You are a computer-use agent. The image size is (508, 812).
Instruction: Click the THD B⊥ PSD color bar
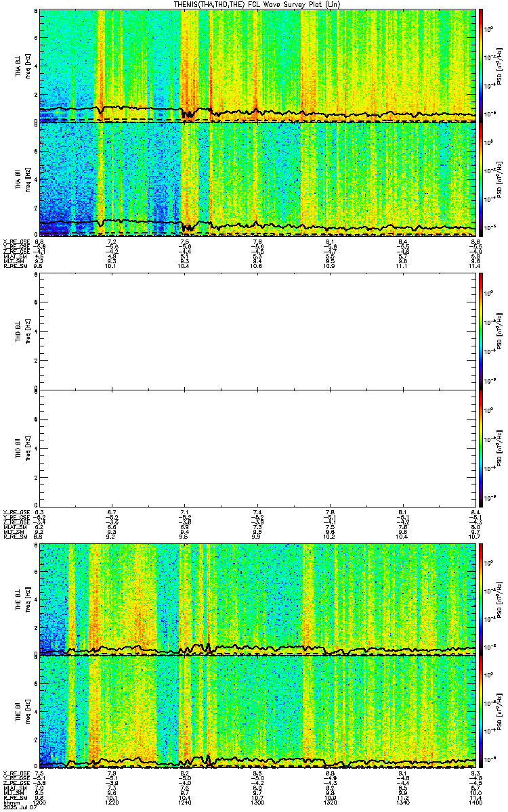click(x=481, y=332)
